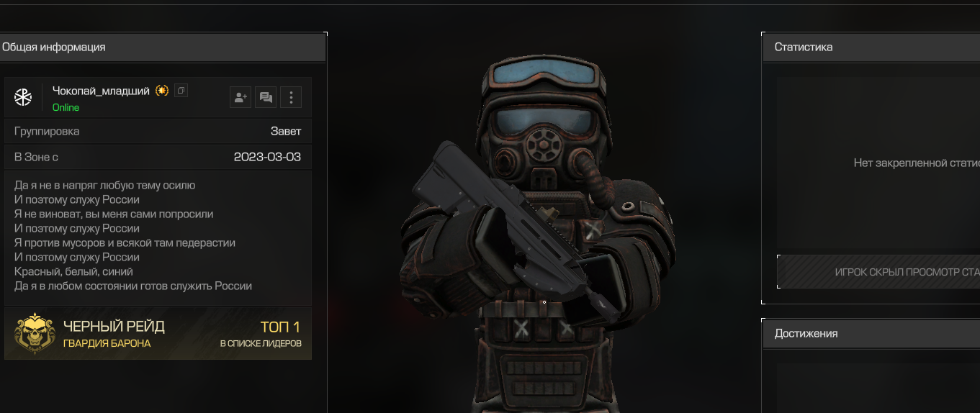Click the В Зоне с date row
Screen dimensions: 980x413
click(x=158, y=156)
